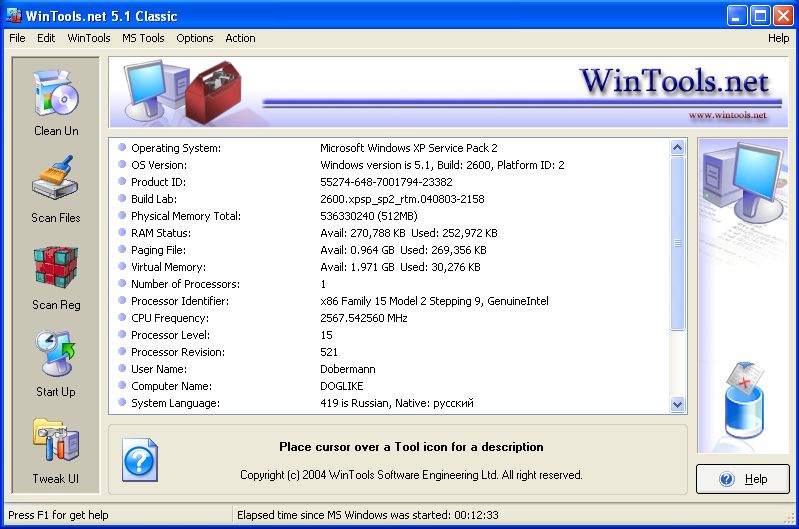Click the 'Place cursor over a Tool icon' text

pos(411,447)
